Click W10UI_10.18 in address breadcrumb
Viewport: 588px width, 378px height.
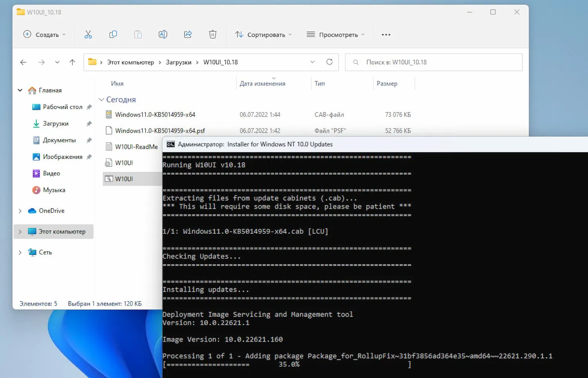(x=220, y=62)
